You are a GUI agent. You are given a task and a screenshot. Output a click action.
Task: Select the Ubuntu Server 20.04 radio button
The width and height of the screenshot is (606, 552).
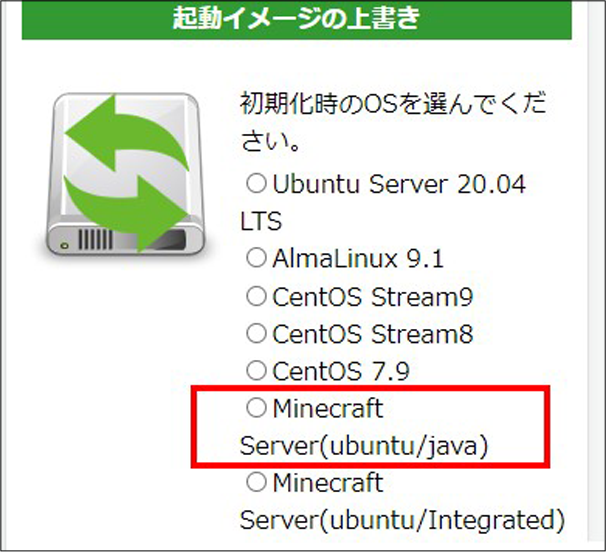[257, 184]
